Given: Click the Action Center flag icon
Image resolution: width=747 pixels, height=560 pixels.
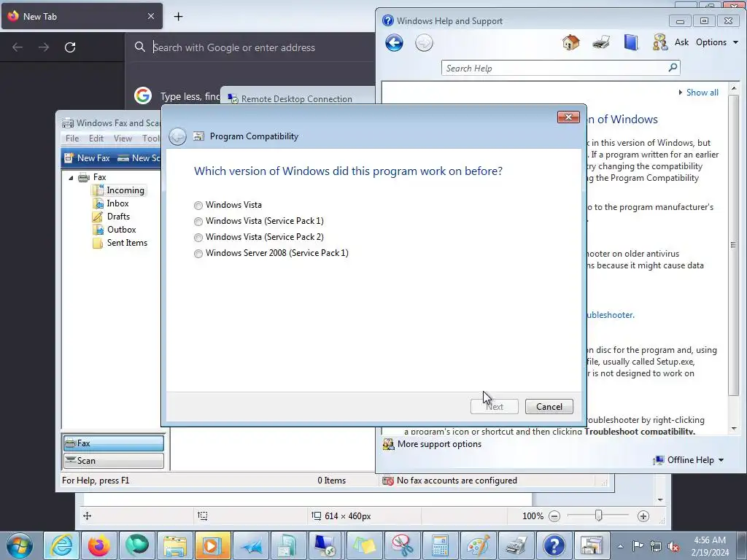Looking at the screenshot, I should (638, 546).
